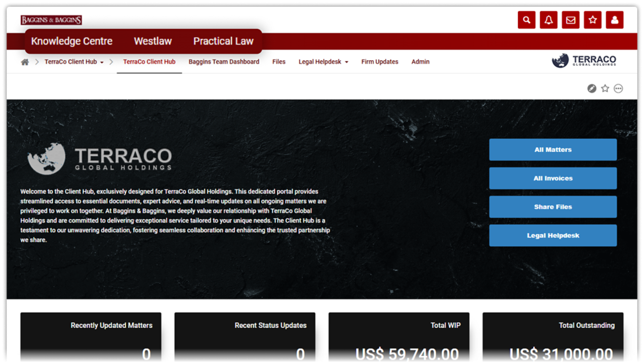Click the All Matters button
644x362 pixels.
[x=552, y=150]
